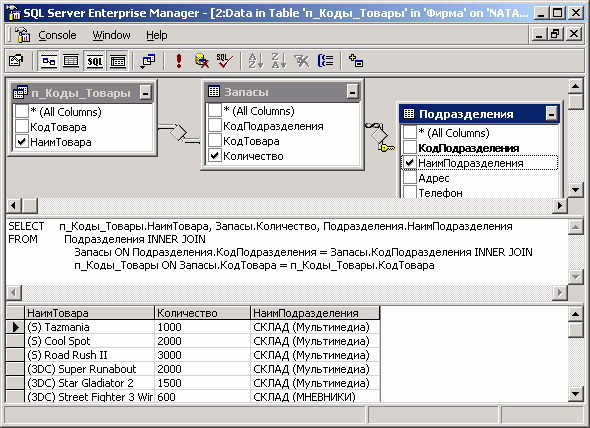Click the Enterprise Manager title bar icon
Image resolution: width=590 pixels, height=428 pixels.
pos(14,13)
